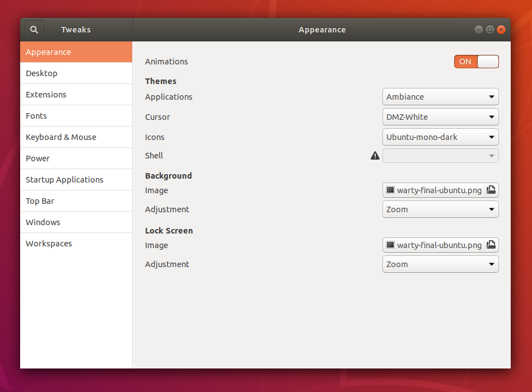Click the search magnifier icon in header

pyautogui.click(x=34, y=30)
